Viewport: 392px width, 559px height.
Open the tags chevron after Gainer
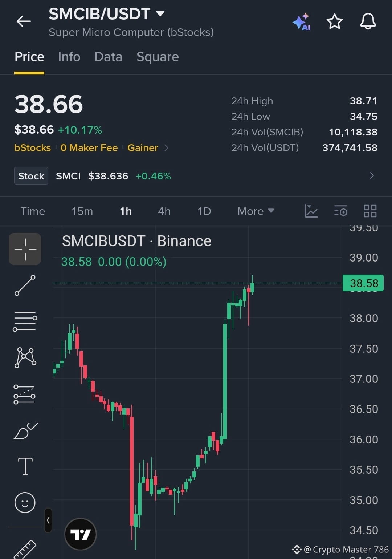(166, 148)
